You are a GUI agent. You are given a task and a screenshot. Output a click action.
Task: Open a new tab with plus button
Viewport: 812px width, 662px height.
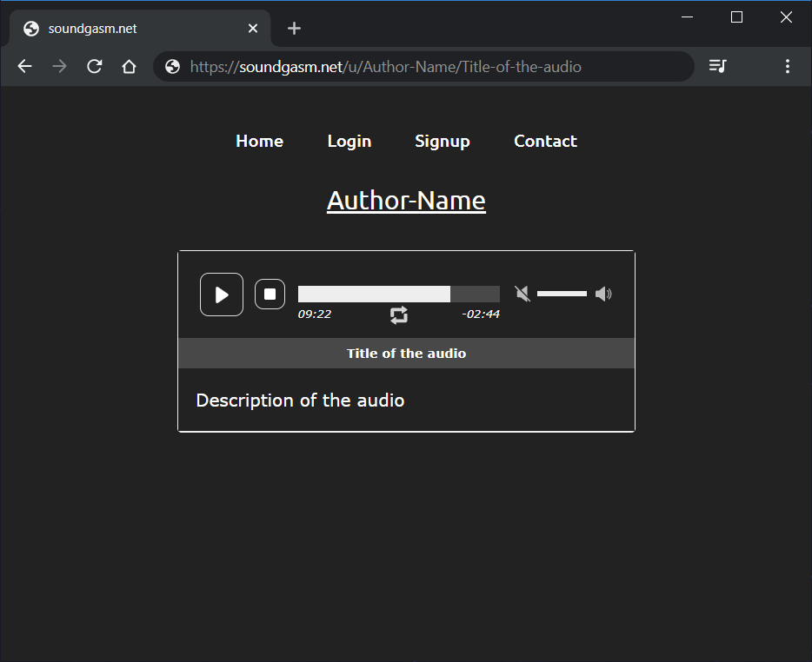pyautogui.click(x=294, y=29)
